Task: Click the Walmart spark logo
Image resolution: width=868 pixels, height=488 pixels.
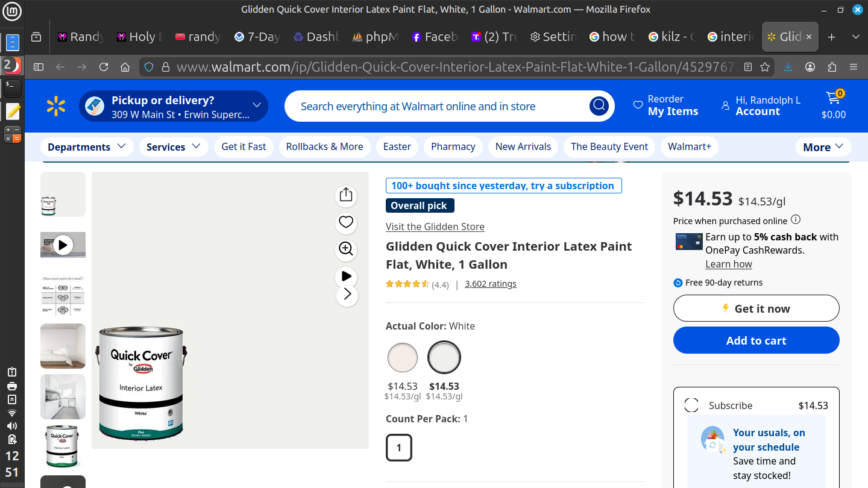Action: [56, 107]
